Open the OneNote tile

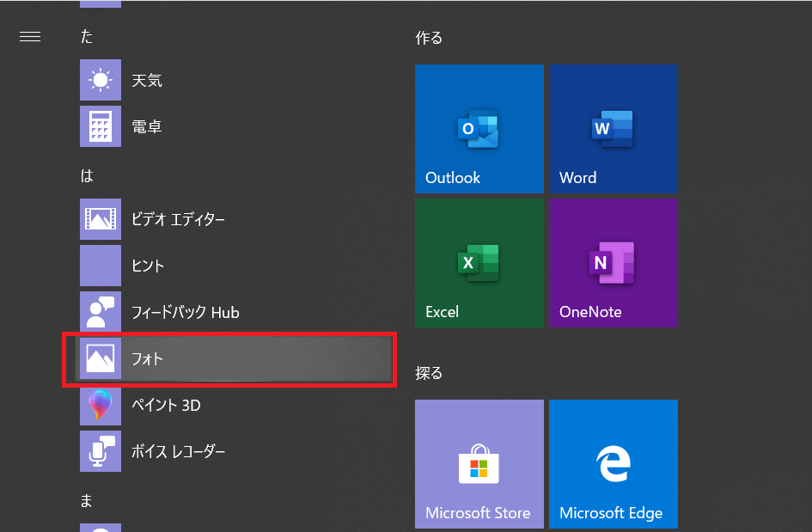614,263
